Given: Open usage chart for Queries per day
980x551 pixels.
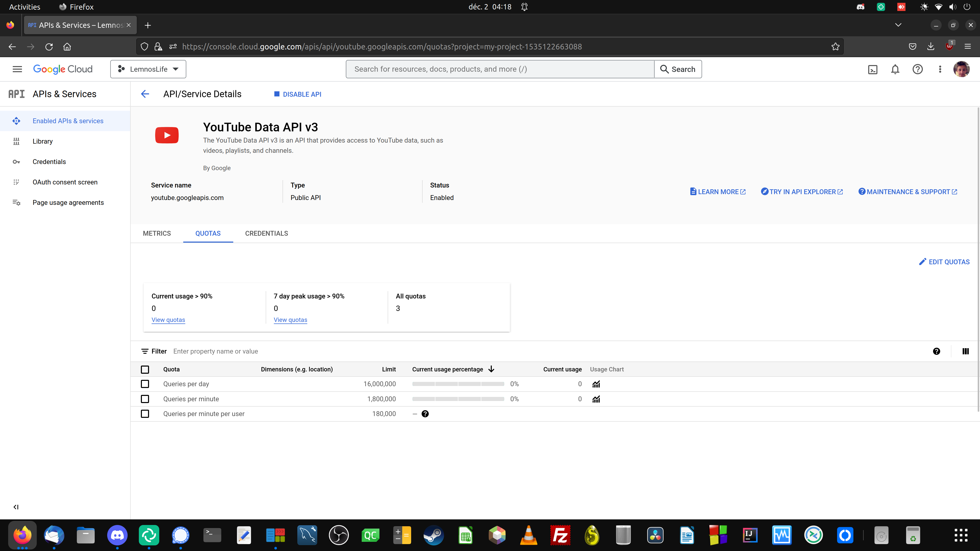Looking at the screenshot, I should point(596,384).
